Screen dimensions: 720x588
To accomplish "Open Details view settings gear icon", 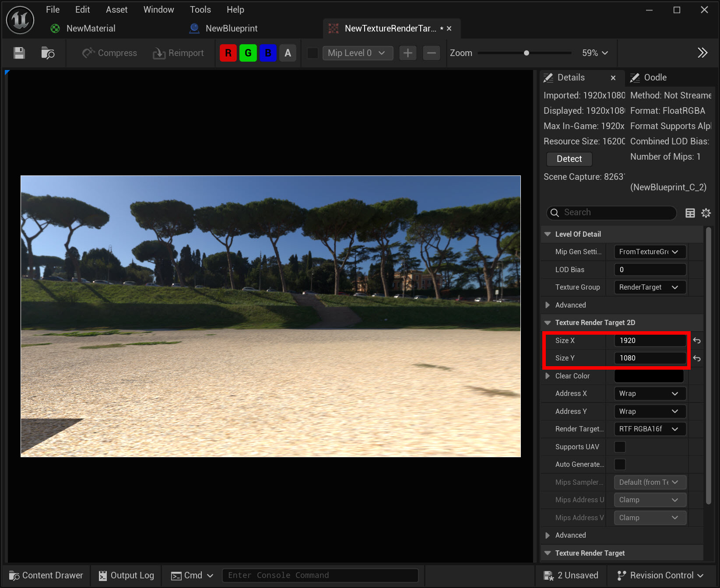I will tap(706, 213).
